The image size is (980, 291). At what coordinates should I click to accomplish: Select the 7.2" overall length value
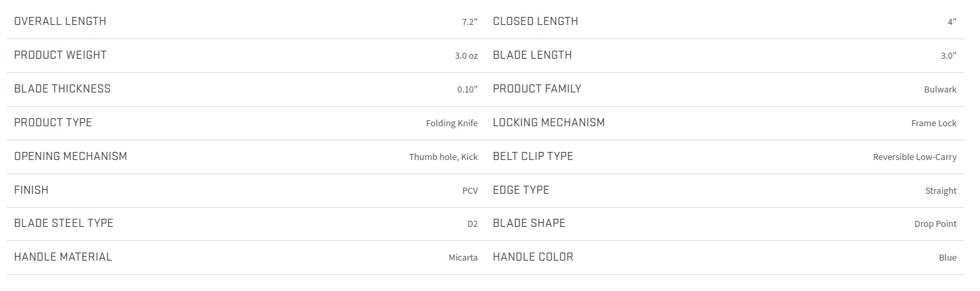pos(470,22)
